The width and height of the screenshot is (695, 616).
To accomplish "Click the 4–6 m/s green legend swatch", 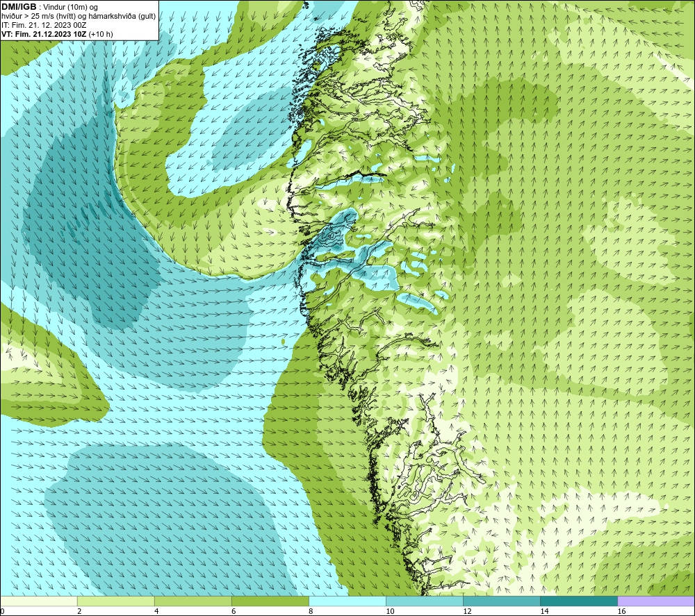I will [193, 601].
